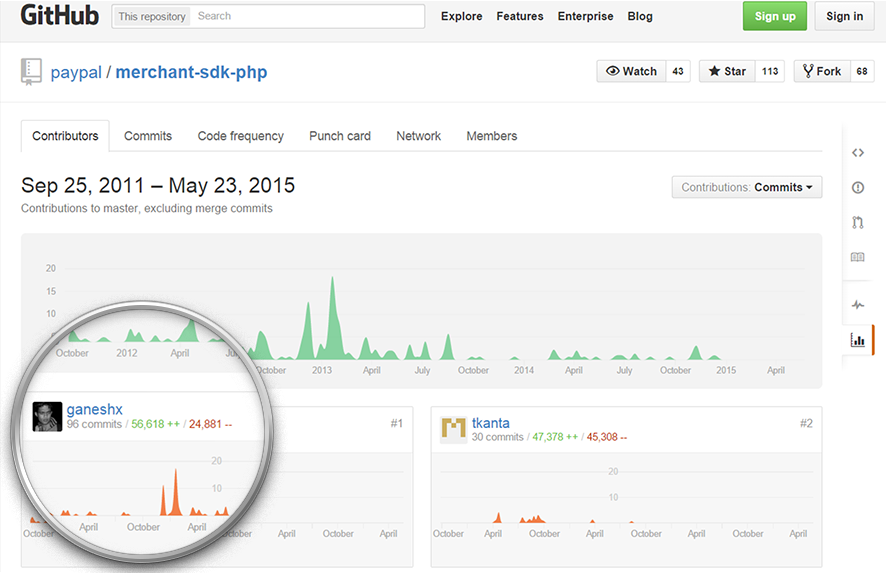This screenshot has height=573, width=886.
Task: Open the Enterprise nav link
Action: tap(585, 16)
